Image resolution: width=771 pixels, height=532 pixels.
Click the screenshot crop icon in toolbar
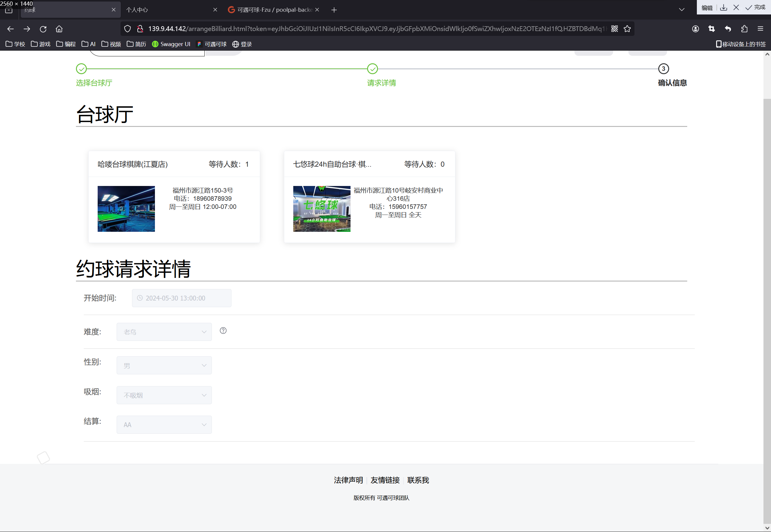pos(711,29)
